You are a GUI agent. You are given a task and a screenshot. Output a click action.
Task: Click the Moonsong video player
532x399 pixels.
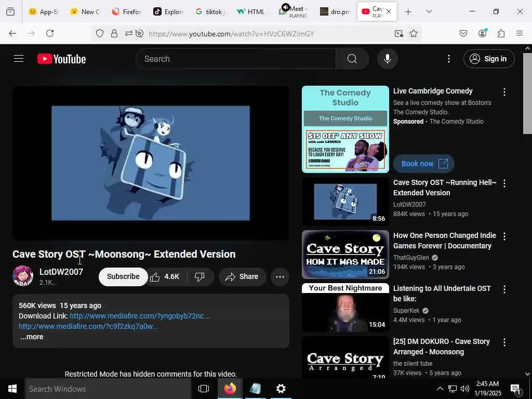click(151, 163)
